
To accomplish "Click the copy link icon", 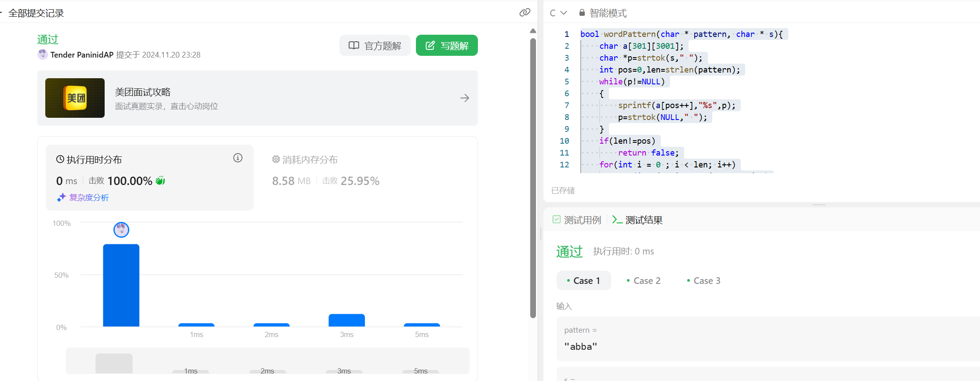I will [x=525, y=12].
